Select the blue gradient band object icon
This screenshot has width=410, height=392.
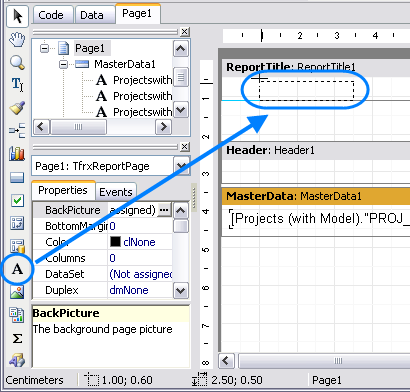pyautogui.click(x=17, y=177)
